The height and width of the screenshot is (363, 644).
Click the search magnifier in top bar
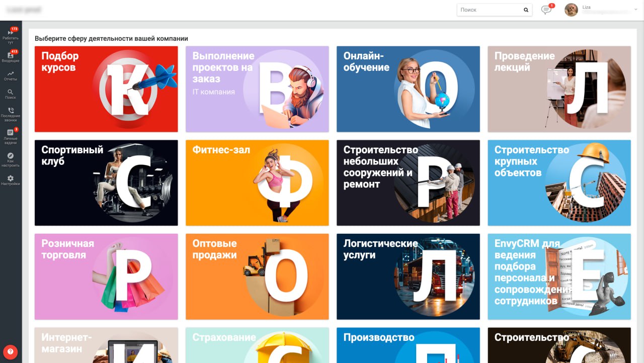pos(526,10)
